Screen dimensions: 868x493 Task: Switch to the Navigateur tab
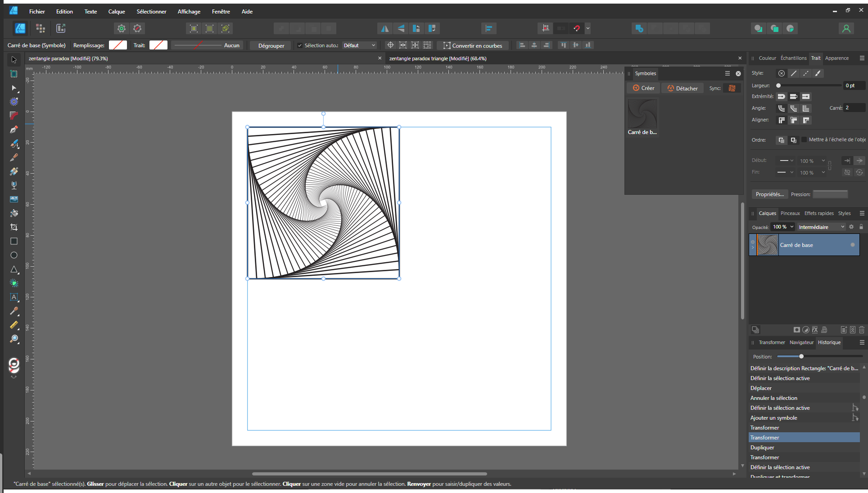(x=801, y=342)
